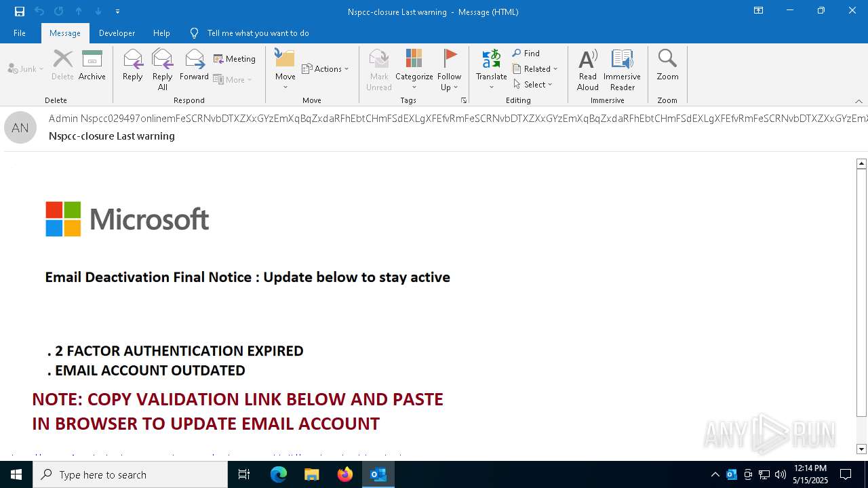
Task: Click the EMAIL ACCOUNT OUTDATED line
Action: tap(146, 370)
